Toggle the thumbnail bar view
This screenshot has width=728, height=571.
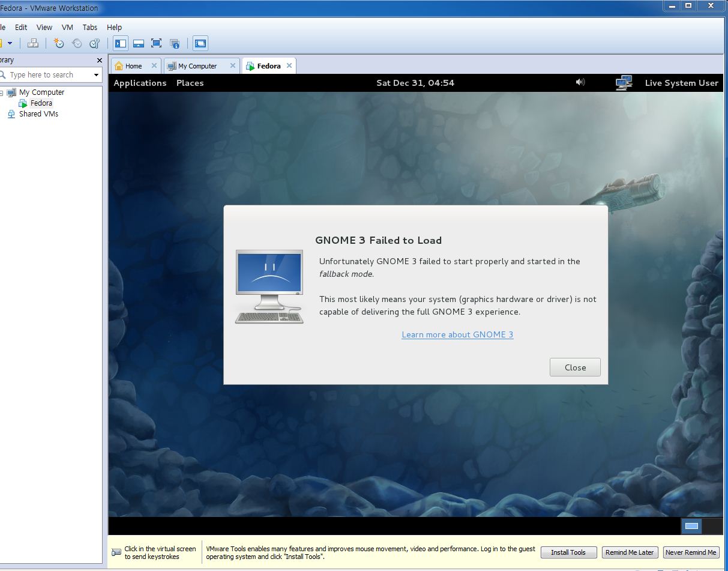coord(139,43)
